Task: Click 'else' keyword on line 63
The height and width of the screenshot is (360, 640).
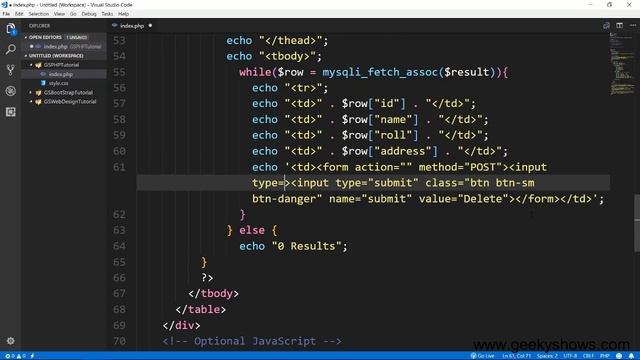Action: point(252,231)
